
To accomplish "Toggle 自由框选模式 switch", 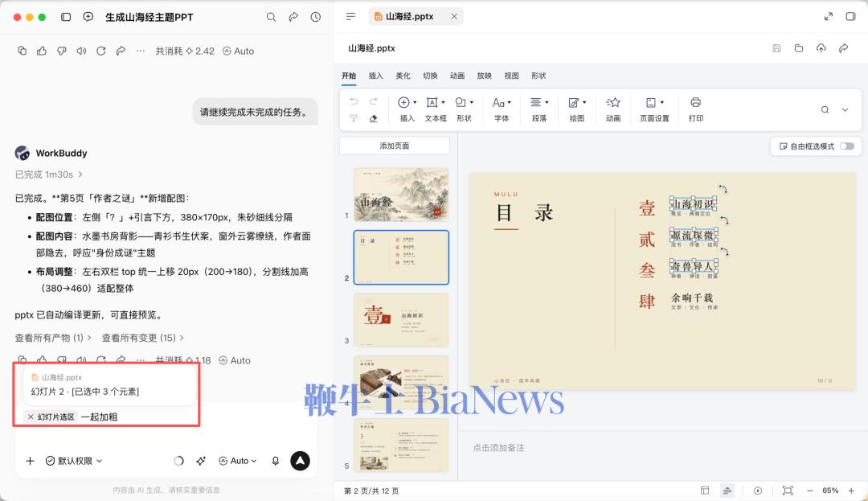I will pos(847,146).
